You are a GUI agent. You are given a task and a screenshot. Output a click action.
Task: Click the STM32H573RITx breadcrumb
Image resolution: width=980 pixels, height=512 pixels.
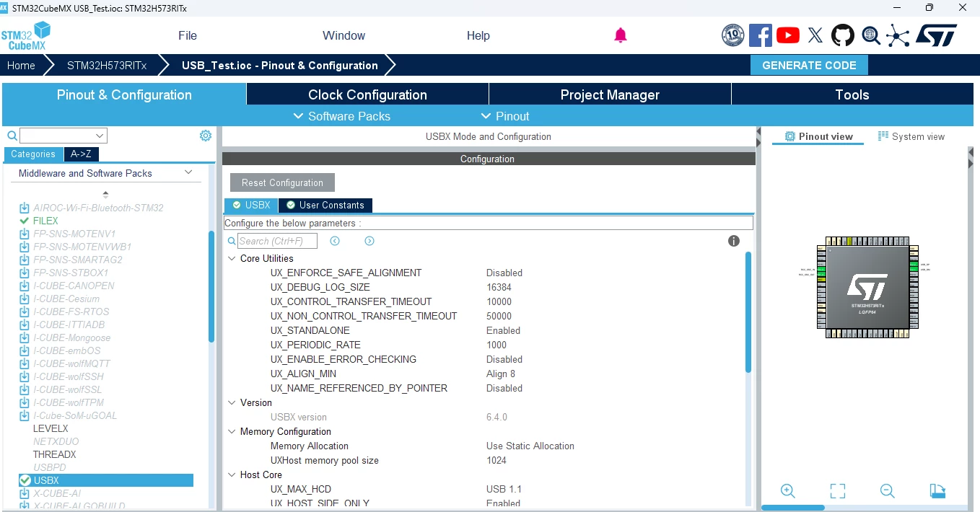(107, 65)
